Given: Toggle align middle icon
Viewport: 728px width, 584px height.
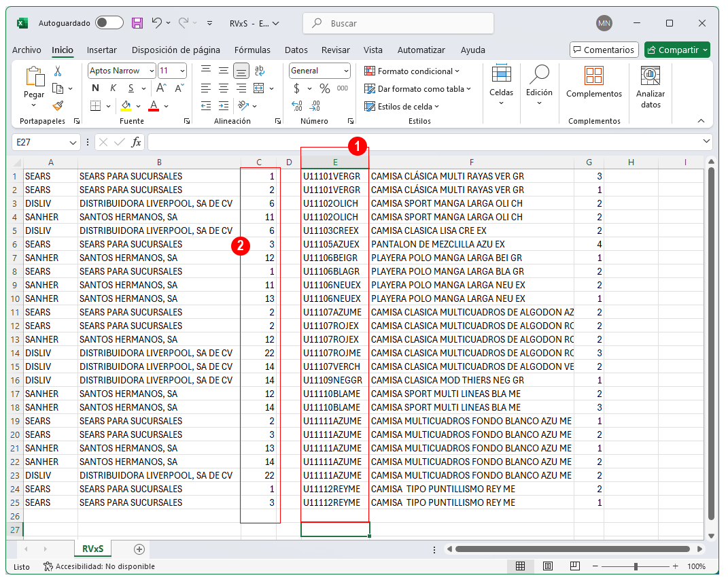Looking at the screenshot, I should tap(224, 71).
